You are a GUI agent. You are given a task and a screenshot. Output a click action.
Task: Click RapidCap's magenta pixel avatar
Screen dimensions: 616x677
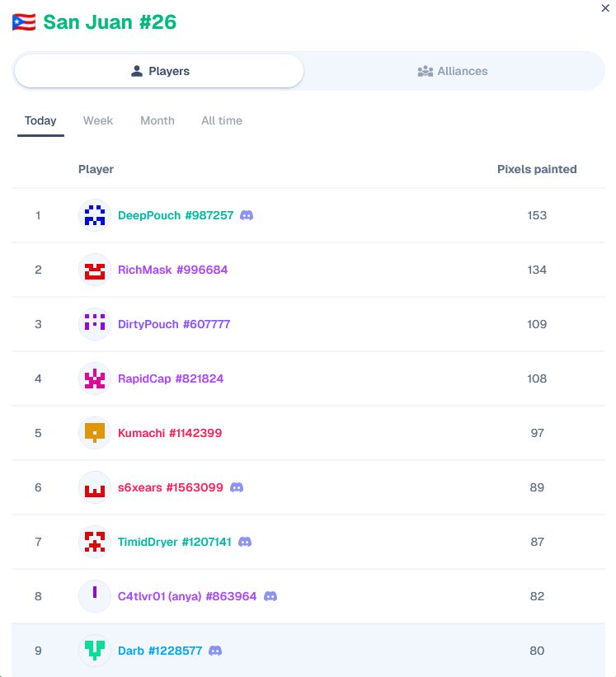point(95,378)
